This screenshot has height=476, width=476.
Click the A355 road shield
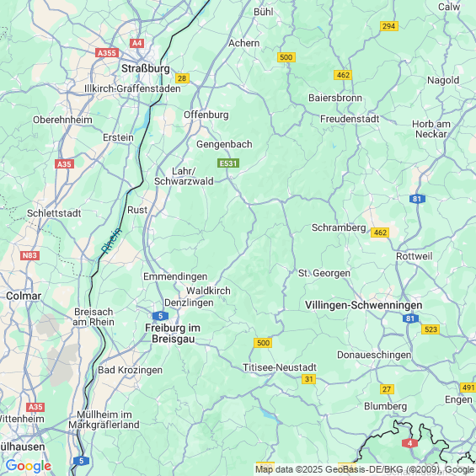[x=107, y=53]
